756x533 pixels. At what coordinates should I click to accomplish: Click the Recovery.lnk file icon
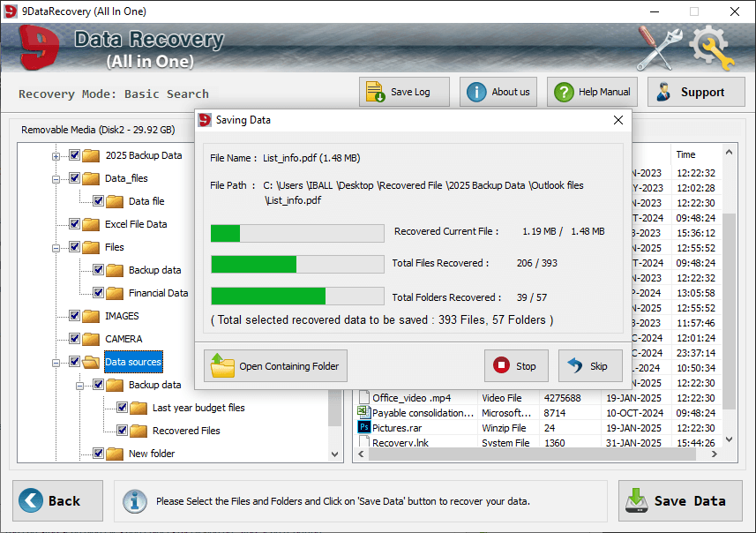[x=364, y=441]
